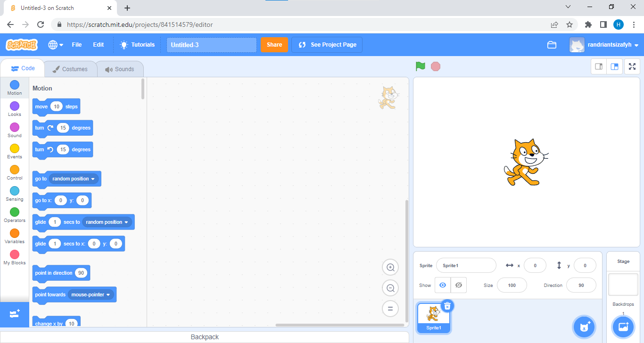Image resolution: width=644 pixels, height=343 pixels.
Task: Select the Looks block category
Action: coord(15,109)
